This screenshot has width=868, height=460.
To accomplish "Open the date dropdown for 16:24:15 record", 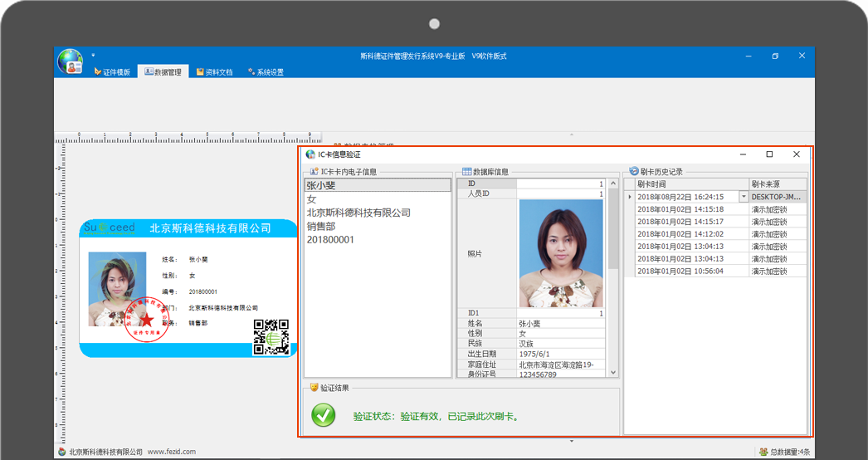I will click(744, 197).
